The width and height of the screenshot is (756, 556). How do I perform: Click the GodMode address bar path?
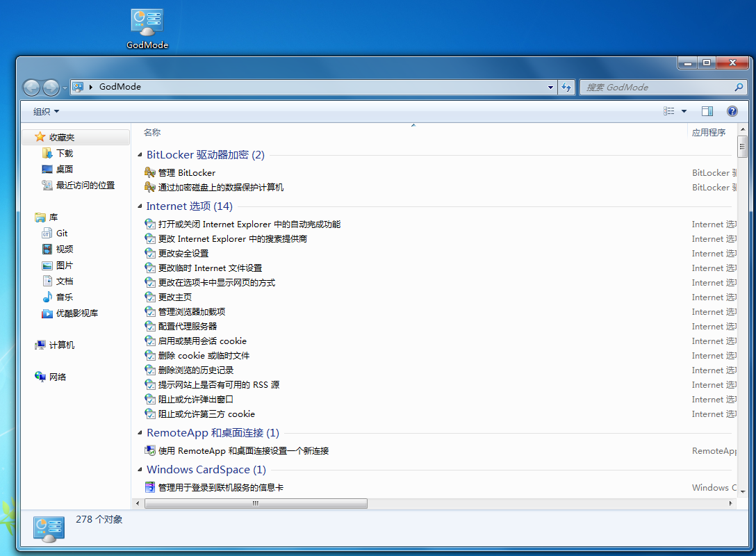[x=120, y=87]
